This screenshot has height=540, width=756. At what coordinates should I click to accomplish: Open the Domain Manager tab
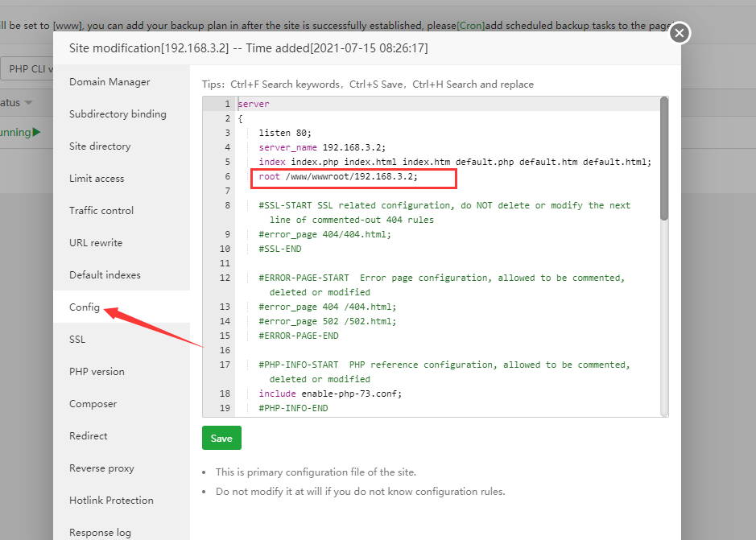coord(109,82)
